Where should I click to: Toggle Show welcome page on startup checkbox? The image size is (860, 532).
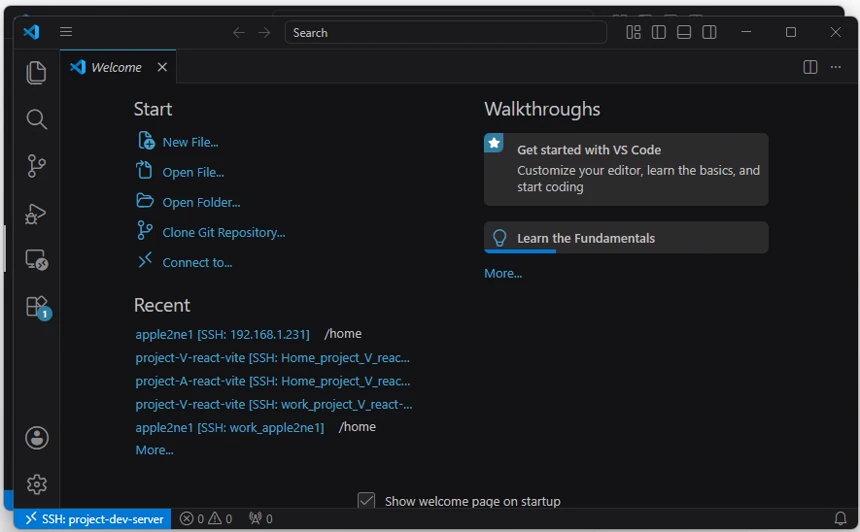[366, 501]
